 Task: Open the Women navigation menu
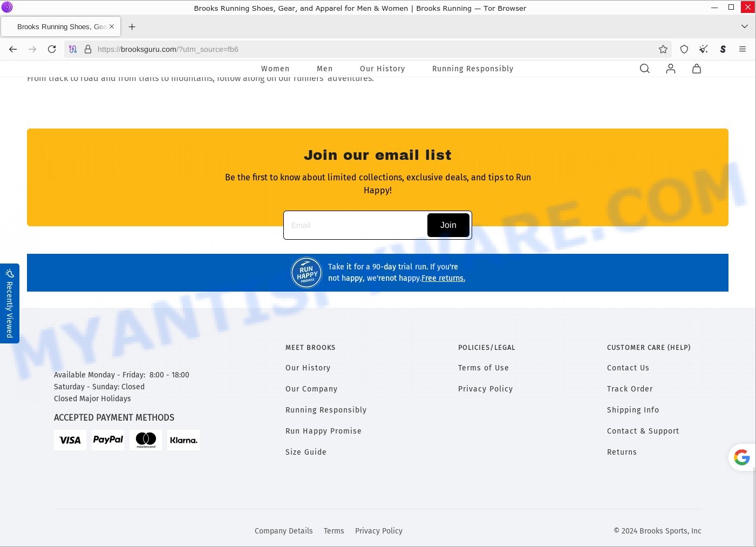pos(275,69)
